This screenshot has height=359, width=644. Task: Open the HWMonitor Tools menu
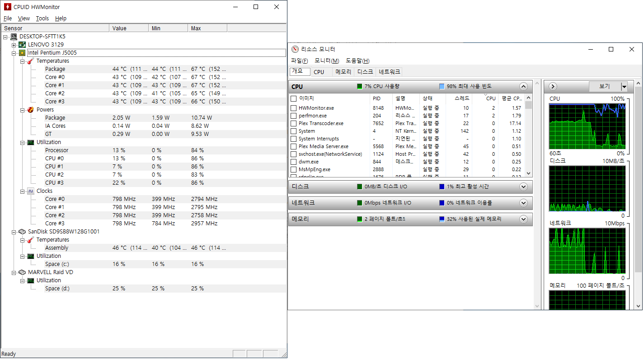(x=42, y=19)
